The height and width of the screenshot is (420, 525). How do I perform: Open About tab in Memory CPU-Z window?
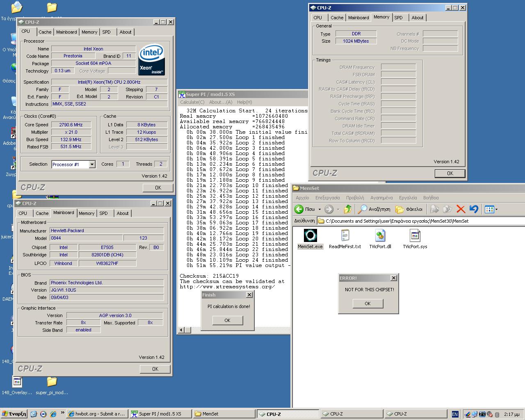[418, 18]
